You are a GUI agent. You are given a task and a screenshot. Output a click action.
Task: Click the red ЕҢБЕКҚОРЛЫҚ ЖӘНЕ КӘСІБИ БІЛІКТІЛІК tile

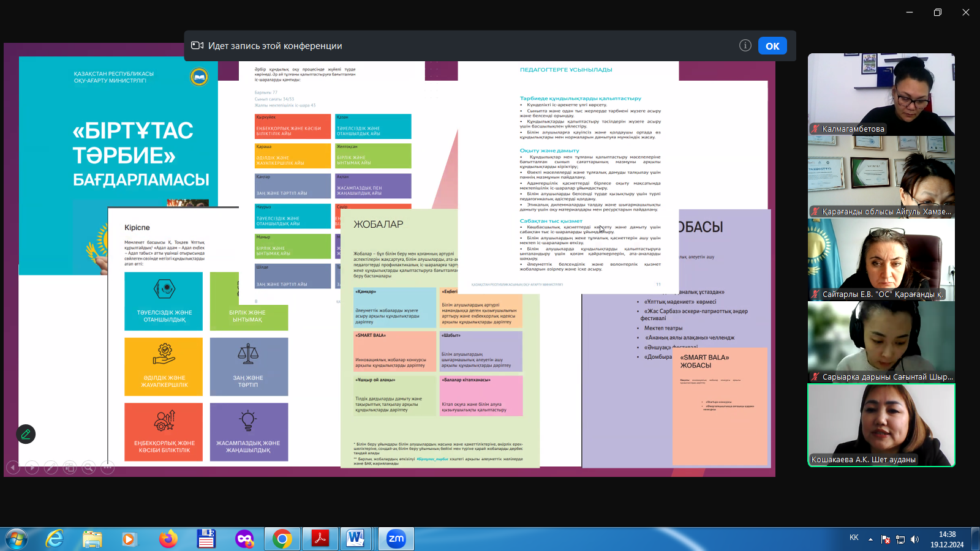[x=164, y=432]
